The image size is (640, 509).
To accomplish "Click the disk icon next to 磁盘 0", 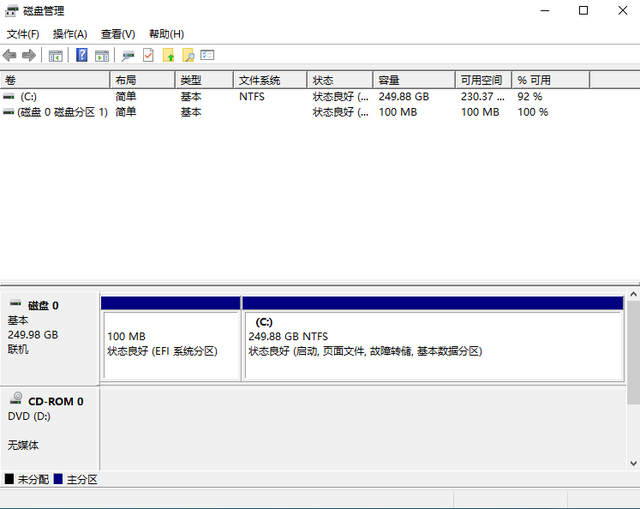I will pyautogui.click(x=16, y=303).
